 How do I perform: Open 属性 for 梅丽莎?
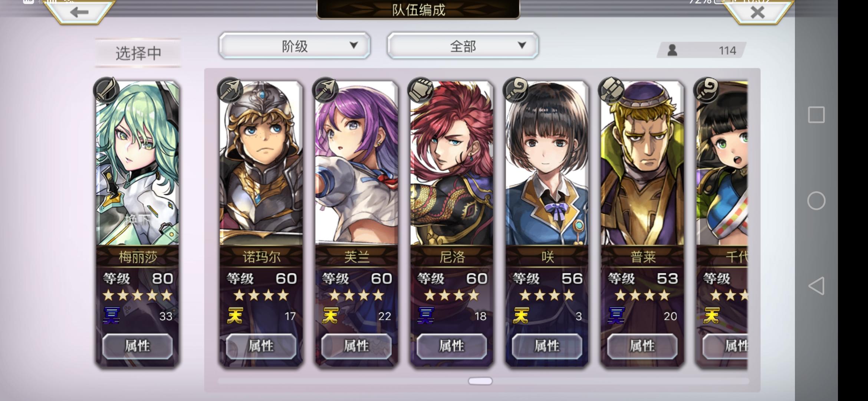137,346
